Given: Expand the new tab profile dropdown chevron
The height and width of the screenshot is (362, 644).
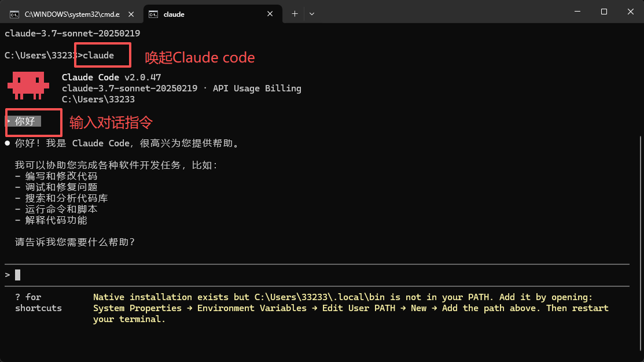Looking at the screenshot, I should [312, 13].
